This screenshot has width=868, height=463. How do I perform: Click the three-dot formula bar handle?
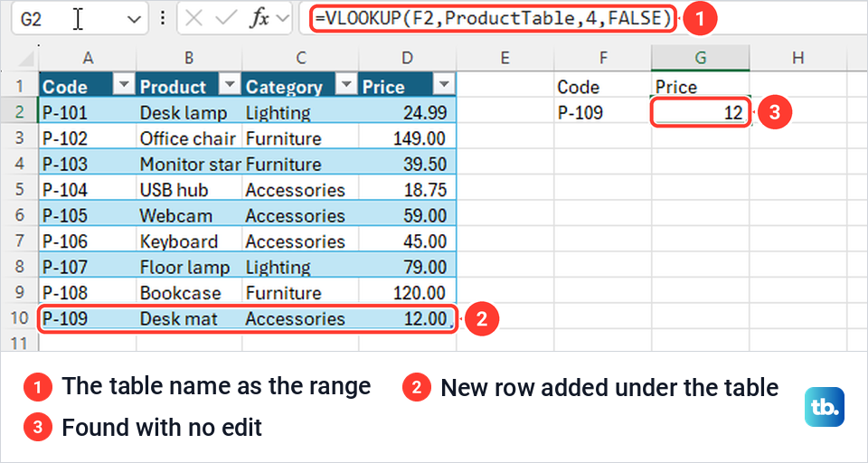162,19
